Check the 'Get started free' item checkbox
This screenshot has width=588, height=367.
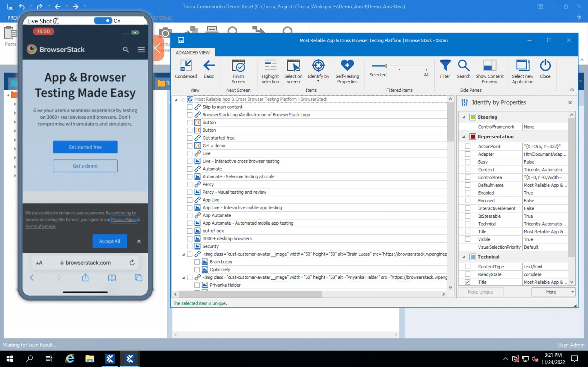point(190,138)
